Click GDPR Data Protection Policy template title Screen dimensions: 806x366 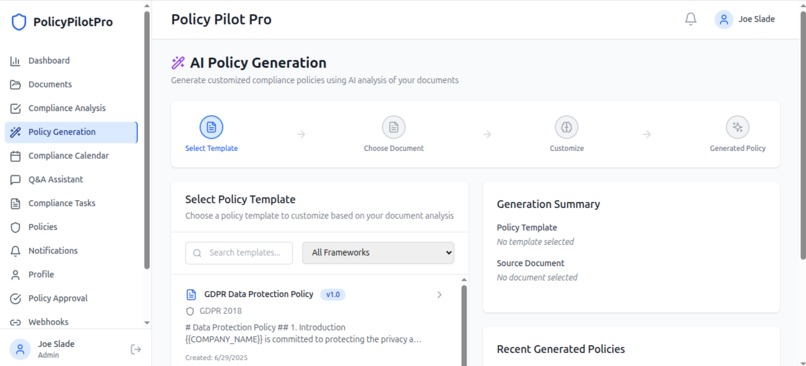point(259,295)
